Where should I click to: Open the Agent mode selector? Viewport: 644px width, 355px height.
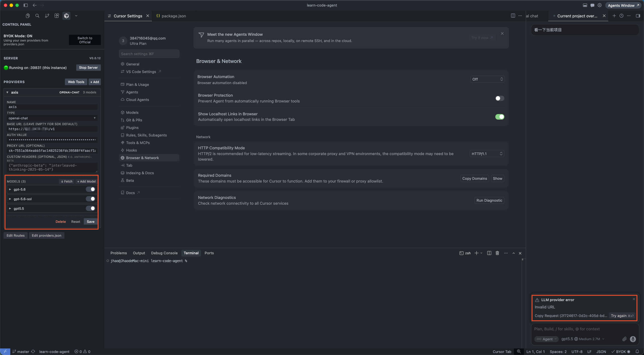(x=547, y=339)
